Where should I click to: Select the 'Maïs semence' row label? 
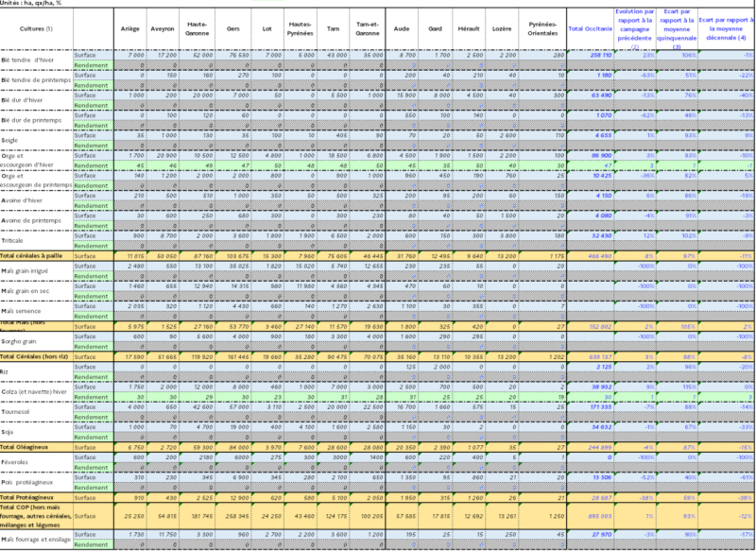[x=36, y=311]
